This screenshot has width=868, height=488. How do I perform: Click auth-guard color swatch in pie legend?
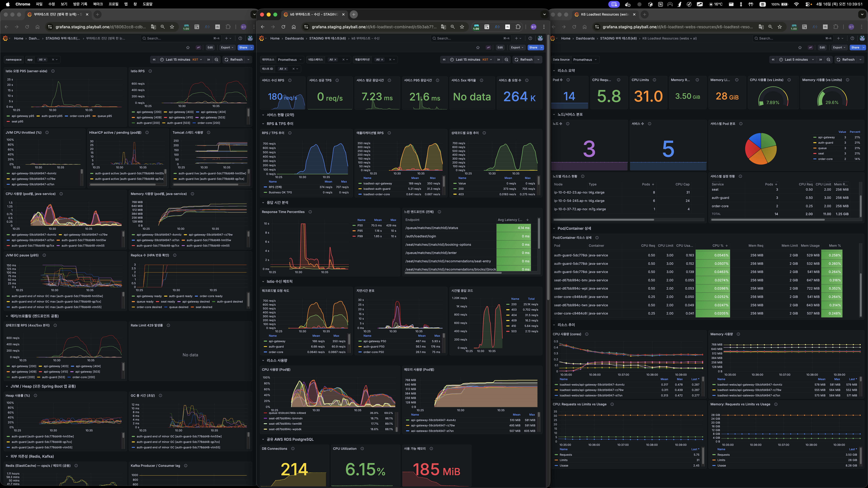[x=815, y=143]
